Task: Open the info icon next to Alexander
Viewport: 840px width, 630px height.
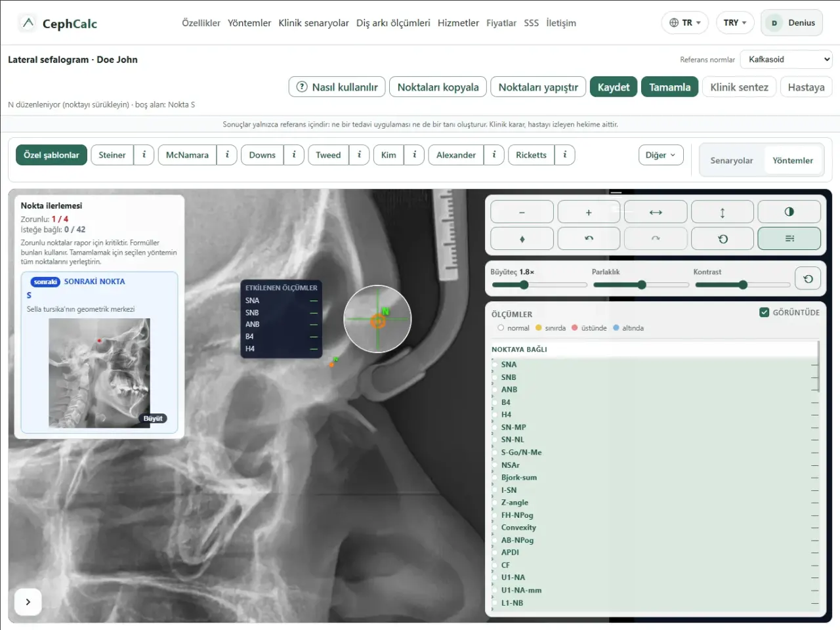Action: coord(494,155)
